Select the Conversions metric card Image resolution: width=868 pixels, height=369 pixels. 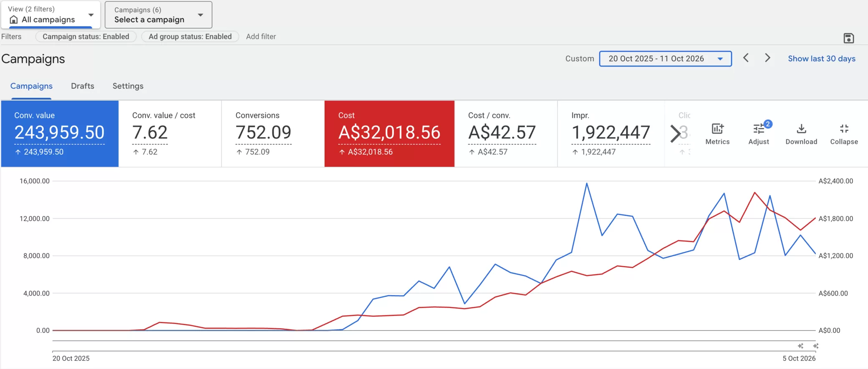(273, 133)
